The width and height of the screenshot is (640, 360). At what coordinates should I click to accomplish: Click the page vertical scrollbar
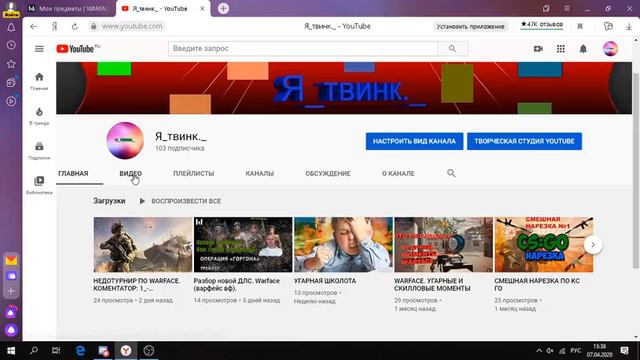coord(636,171)
